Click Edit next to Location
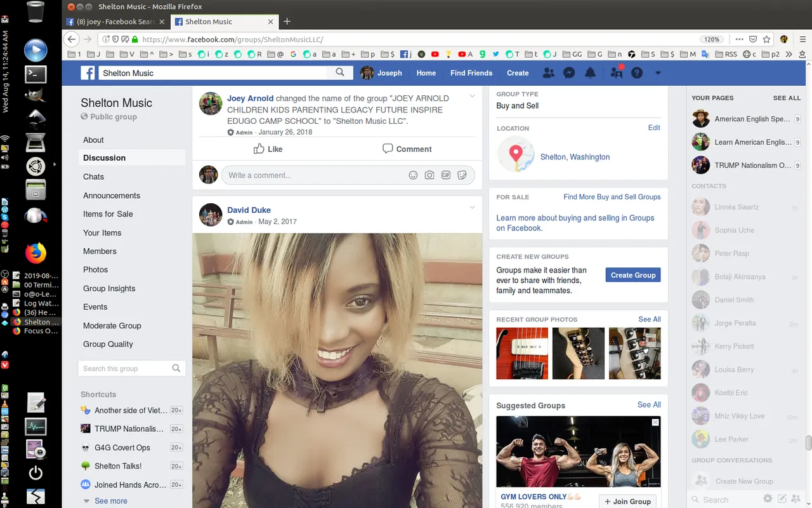 coord(654,128)
